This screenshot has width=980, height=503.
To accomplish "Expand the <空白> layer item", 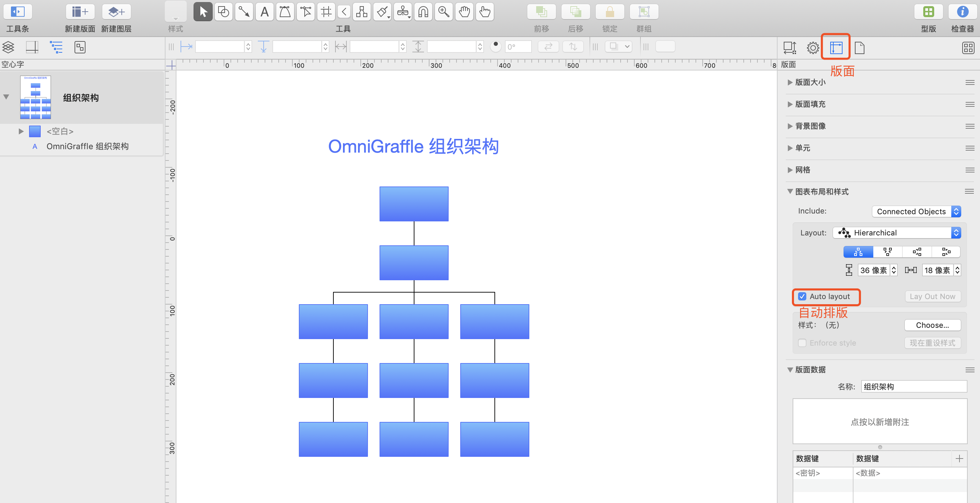I will pos(21,131).
